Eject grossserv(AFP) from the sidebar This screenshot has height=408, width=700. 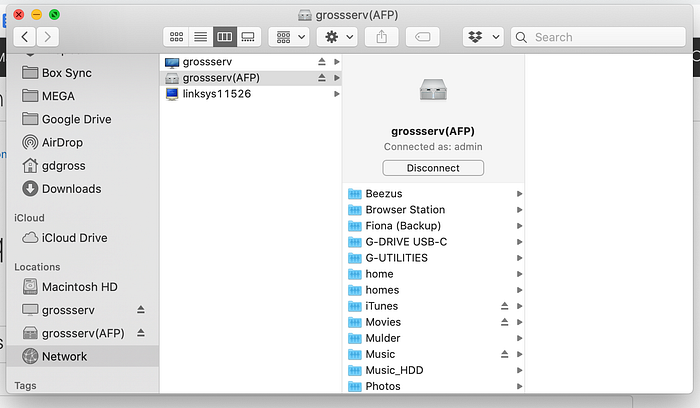coord(141,333)
